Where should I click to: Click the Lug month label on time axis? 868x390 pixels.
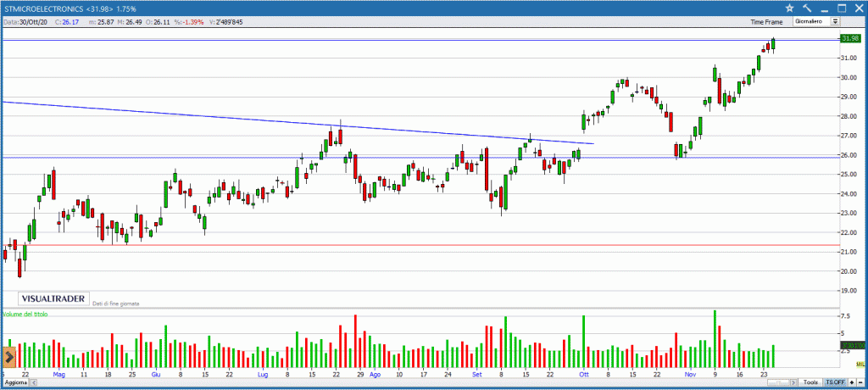tap(263, 374)
